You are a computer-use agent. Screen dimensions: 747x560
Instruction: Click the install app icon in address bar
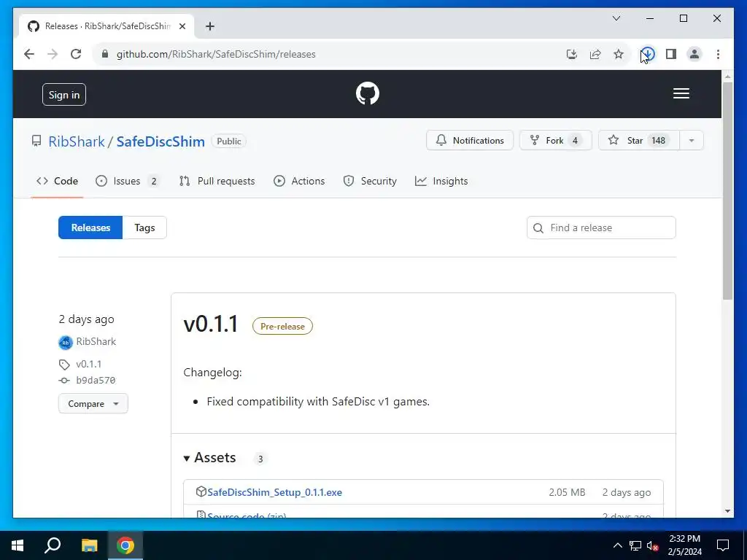click(x=572, y=54)
